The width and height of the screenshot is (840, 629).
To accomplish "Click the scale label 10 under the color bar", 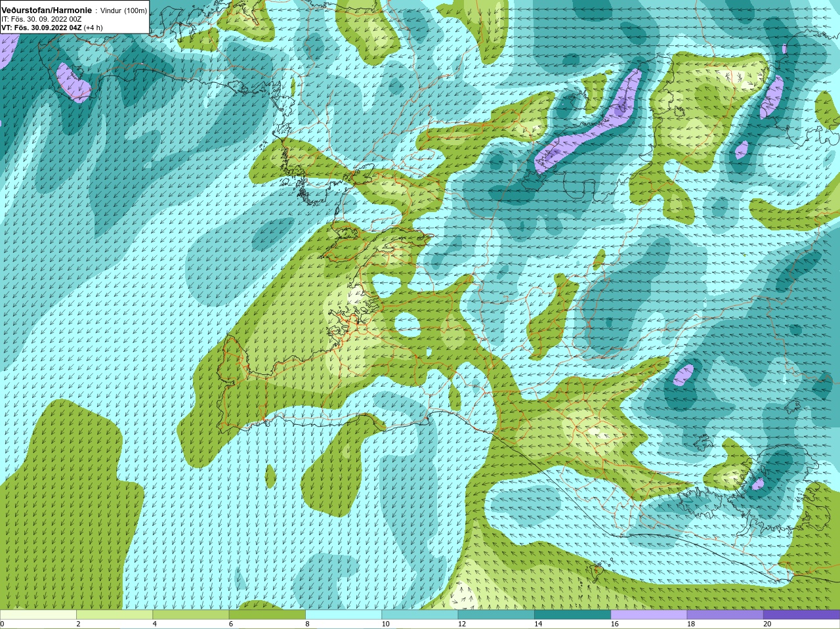I will [385, 624].
